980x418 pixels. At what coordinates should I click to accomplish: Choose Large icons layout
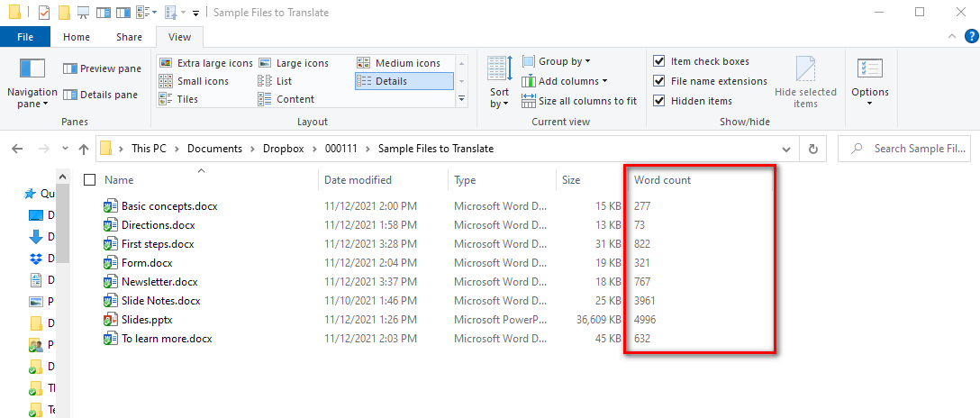[293, 63]
